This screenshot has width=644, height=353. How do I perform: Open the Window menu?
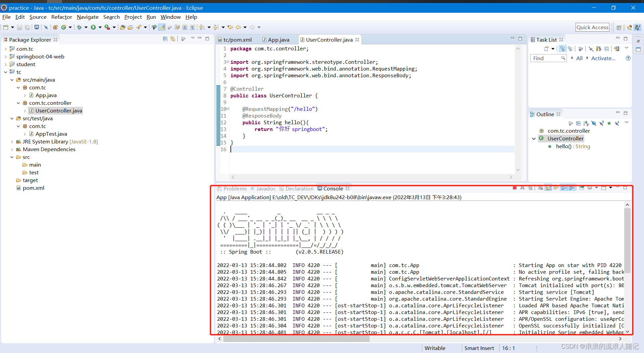tap(170, 17)
